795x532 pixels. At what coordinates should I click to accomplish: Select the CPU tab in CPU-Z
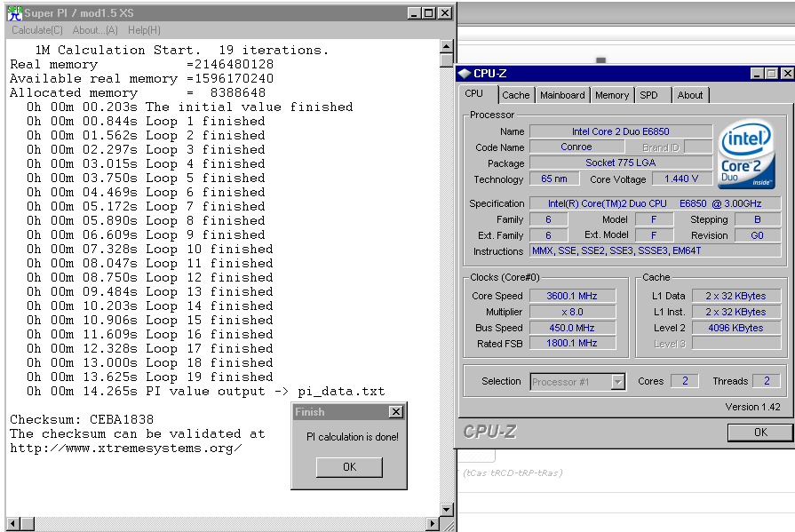(x=474, y=94)
